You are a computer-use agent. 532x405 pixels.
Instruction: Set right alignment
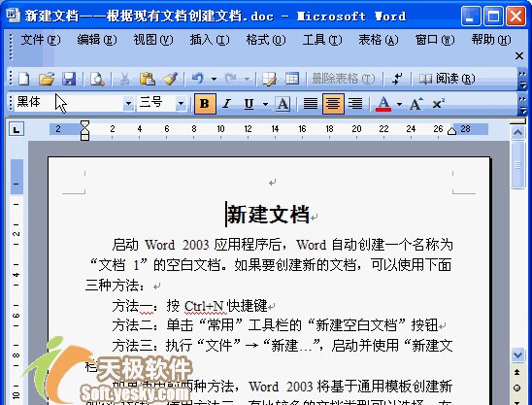[355, 104]
